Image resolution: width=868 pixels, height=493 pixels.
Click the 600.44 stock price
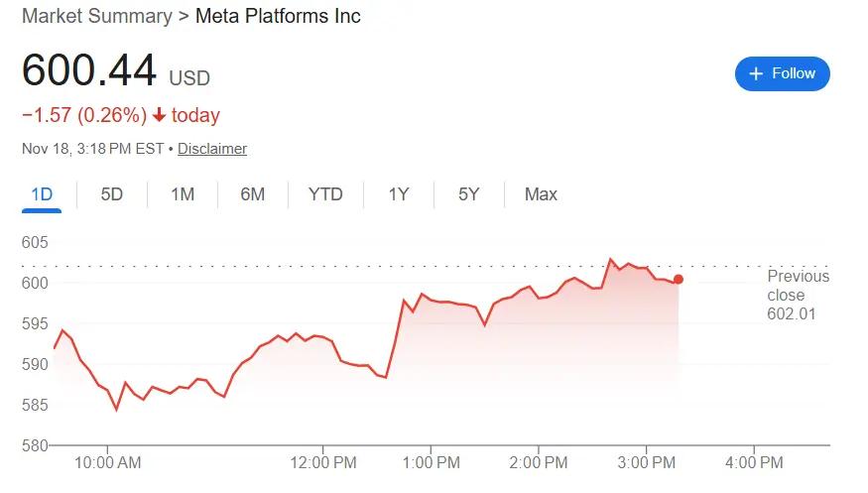(x=89, y=71)
